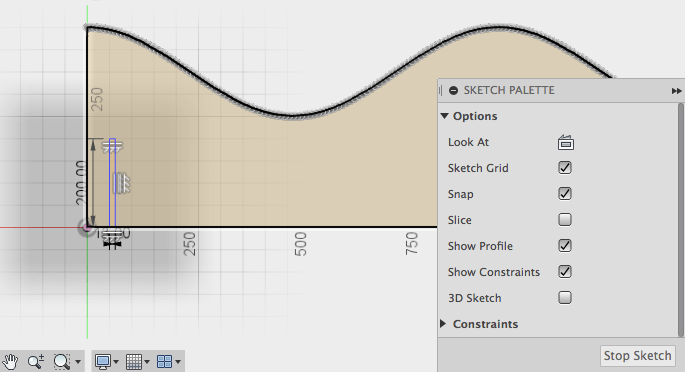Click the Sketch Grid label

coord(478,168)
